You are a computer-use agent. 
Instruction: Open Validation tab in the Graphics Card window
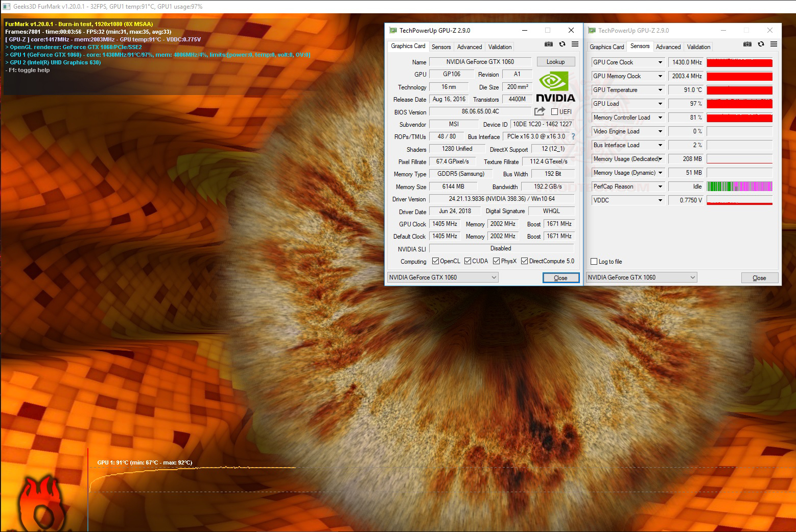coord(500,47)
